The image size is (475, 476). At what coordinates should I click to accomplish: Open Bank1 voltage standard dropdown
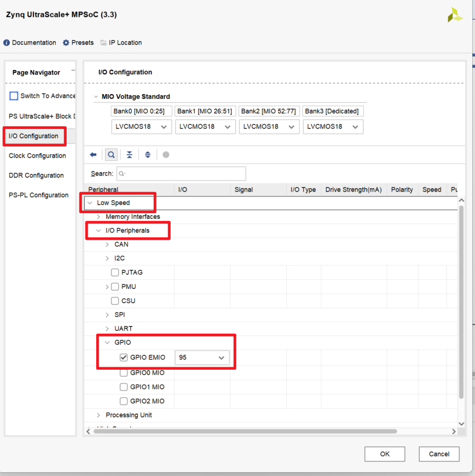205,126
